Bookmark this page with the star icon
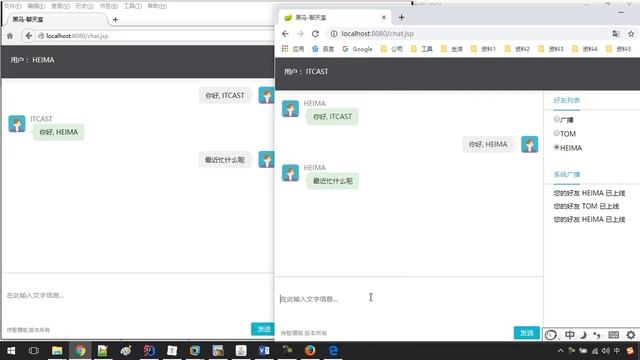This screenshot has height=360, width=640. pos(631,33)
